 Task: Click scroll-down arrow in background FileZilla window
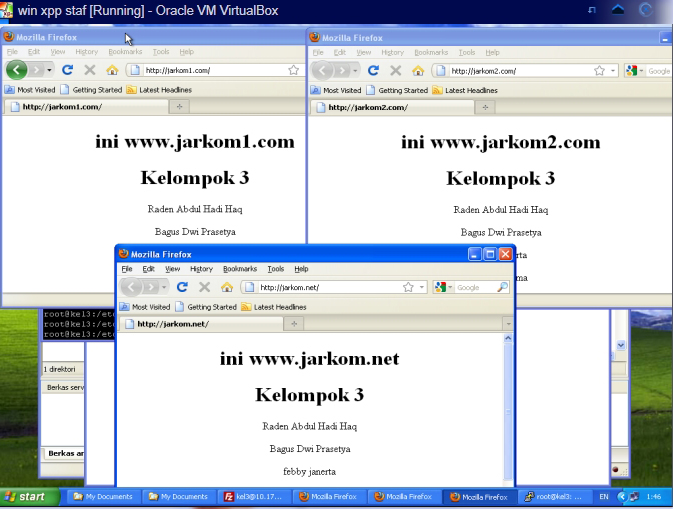[621, 345]
